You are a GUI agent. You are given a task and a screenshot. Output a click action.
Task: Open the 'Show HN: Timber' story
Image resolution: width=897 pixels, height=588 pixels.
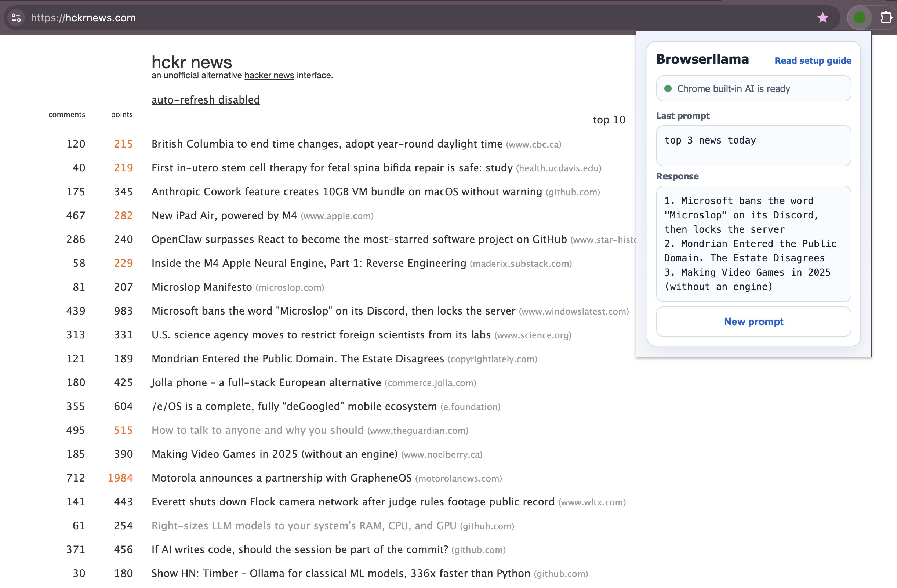341,573
